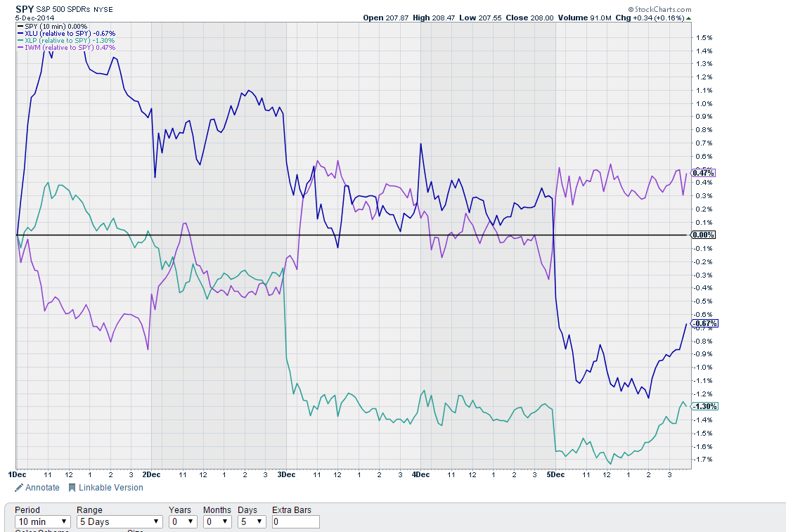Click the -0.67% XLU value label

tap(704, 323)
